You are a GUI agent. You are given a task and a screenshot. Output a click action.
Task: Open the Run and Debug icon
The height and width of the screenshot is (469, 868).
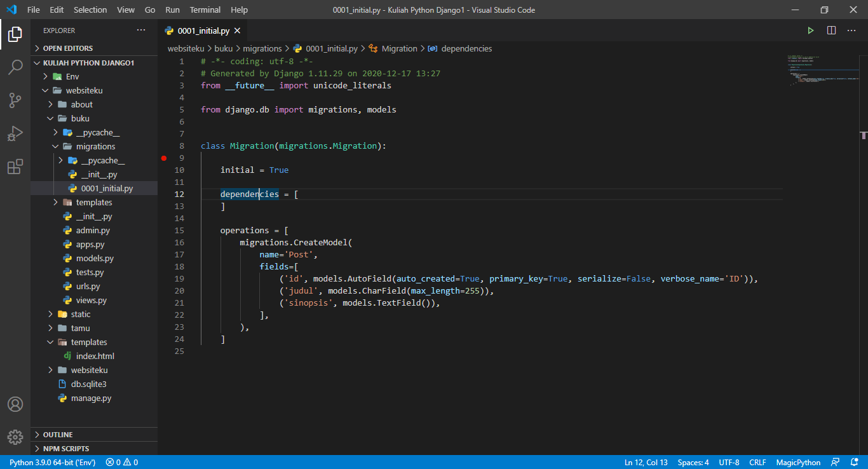[15, 133]
